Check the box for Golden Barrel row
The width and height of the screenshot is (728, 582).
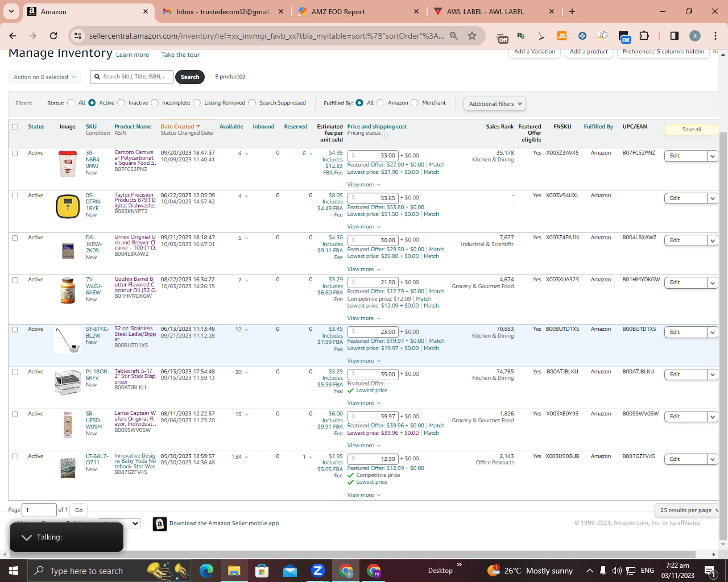point(15,280)
